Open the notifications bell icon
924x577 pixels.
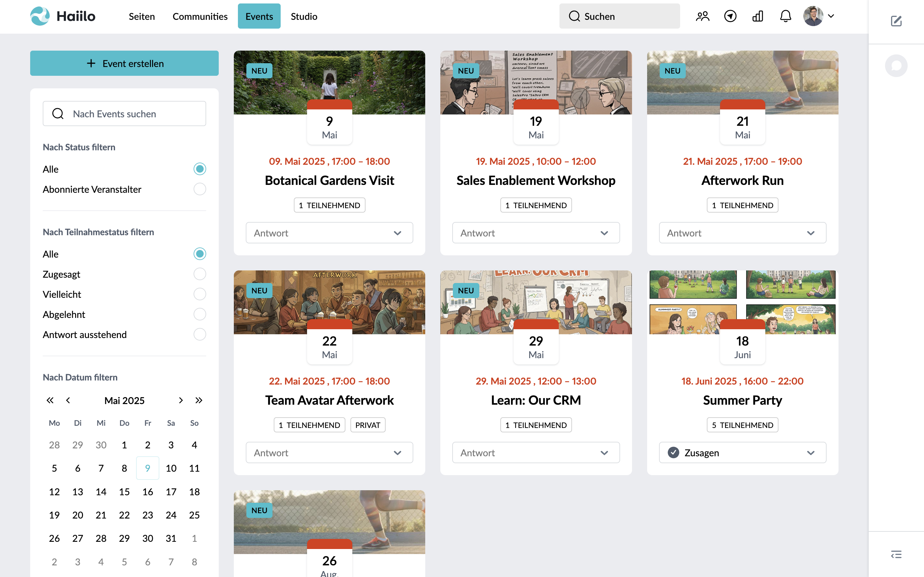pos(785,16)
